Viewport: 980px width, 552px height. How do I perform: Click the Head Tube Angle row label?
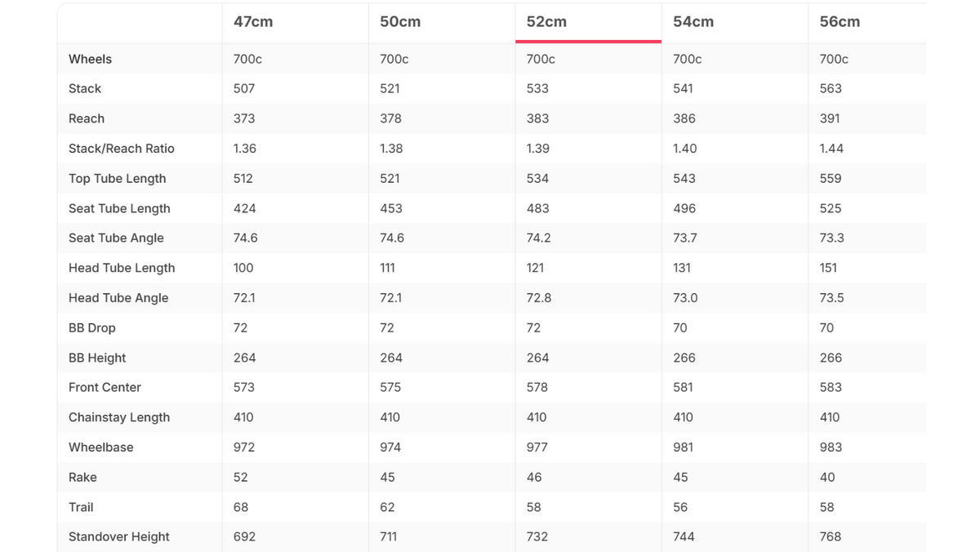pos(118,298)
